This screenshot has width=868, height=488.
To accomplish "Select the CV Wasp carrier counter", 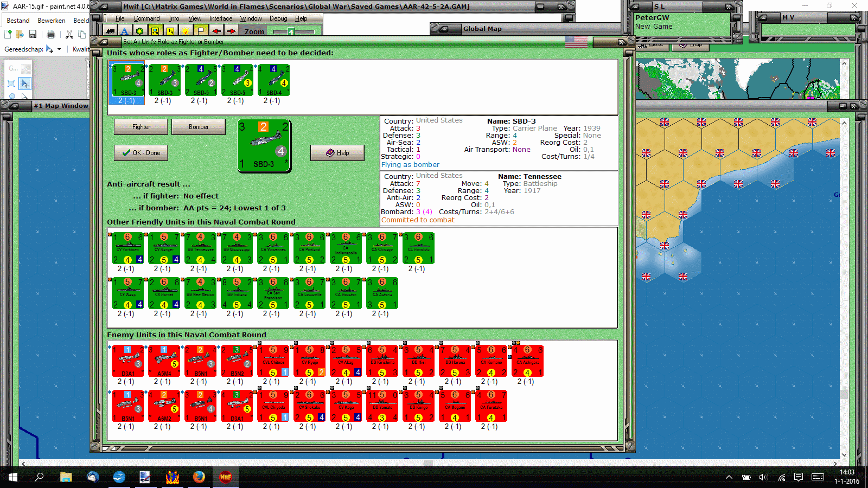I will [127, 293].
